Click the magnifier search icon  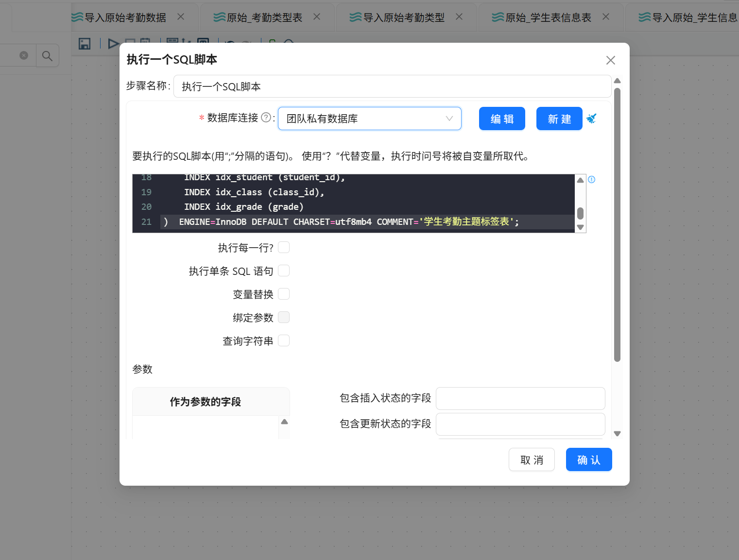click(x=47, y=56)
